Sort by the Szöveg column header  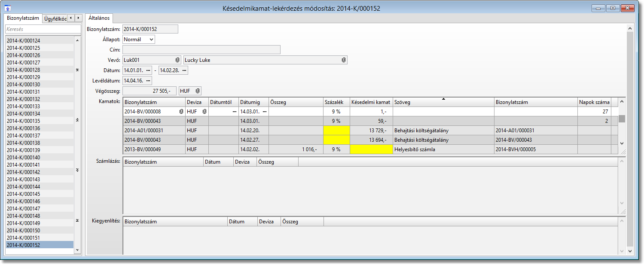point(443,102)
